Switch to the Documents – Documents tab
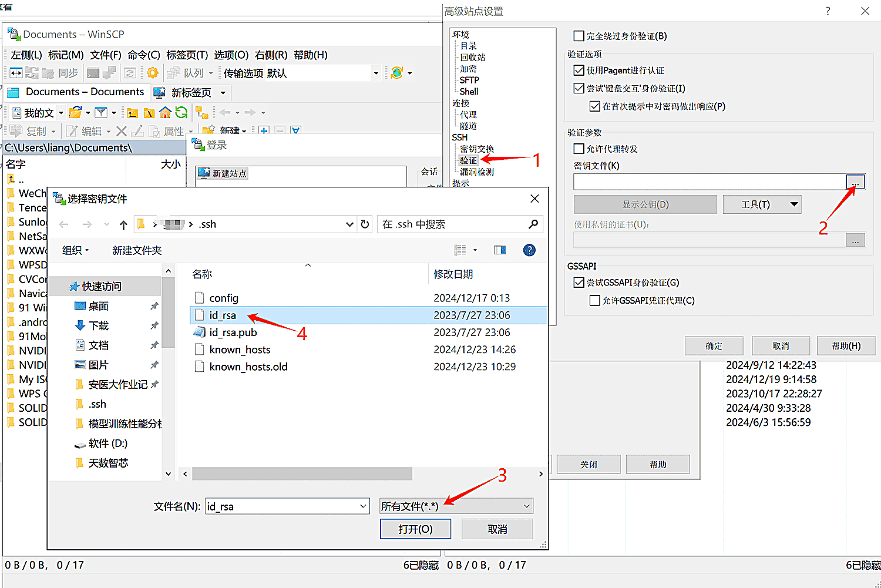The width and height of the screenshot is (881, 588). pyautogui.click(x=76, y=92)
